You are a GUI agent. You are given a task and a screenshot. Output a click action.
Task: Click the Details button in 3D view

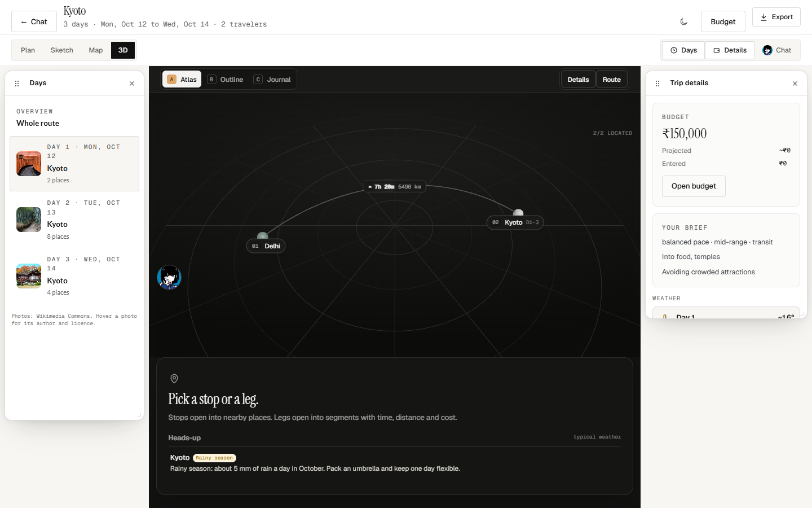tap(578, 80)
